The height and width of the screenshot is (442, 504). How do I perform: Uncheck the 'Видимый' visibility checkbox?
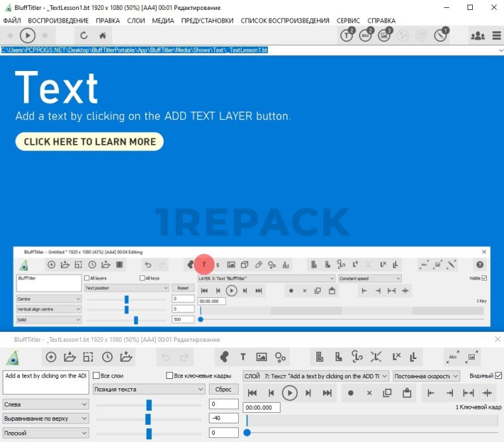[x=499, y=376]
